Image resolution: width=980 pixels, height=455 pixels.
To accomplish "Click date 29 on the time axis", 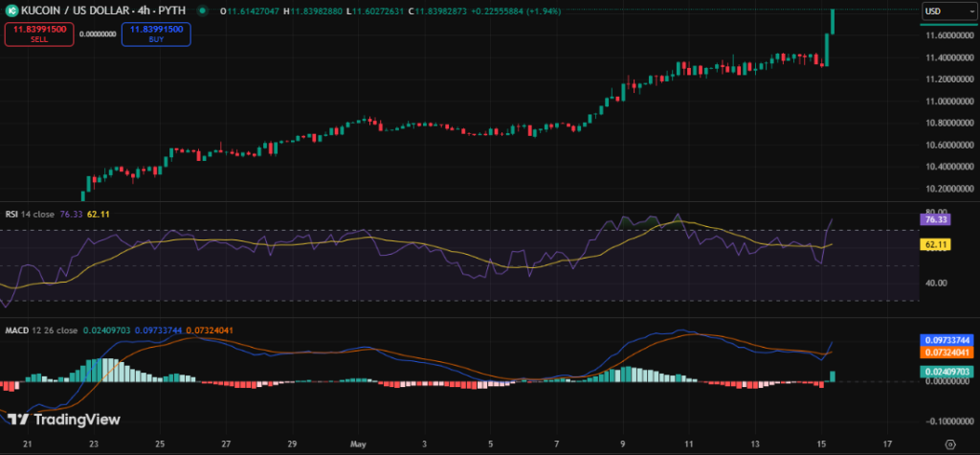I will click(292, 444).
